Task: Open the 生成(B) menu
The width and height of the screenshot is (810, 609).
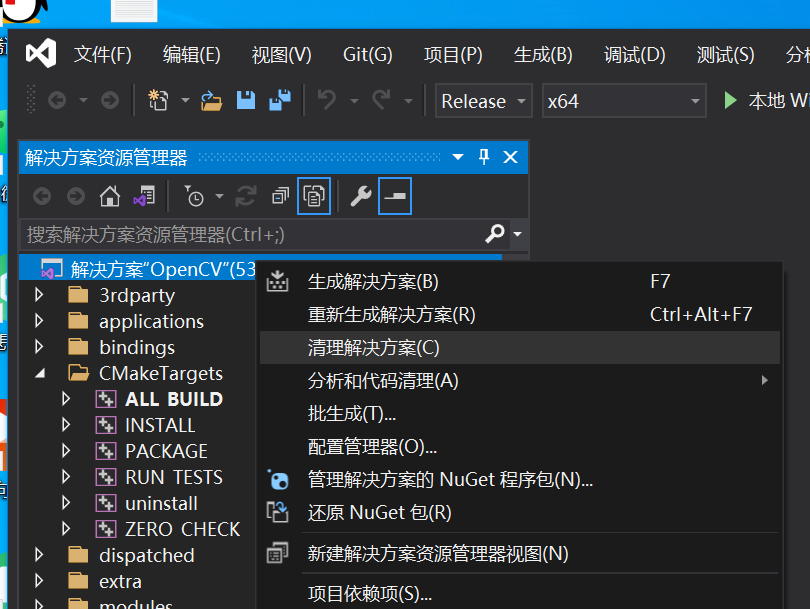Action: pyautogui.click(x=543, y=54)
